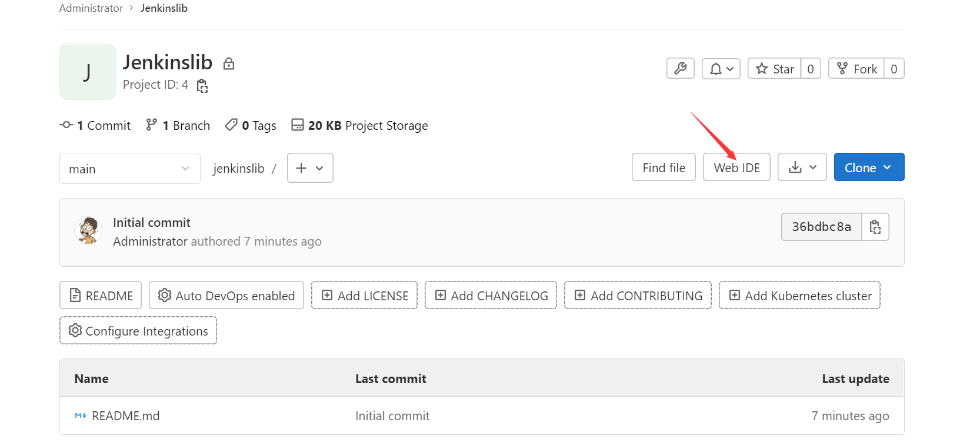This screenshot has width=980, height=446.
Task: Click Add Kubernetes cluster
Action: [799, 295]
